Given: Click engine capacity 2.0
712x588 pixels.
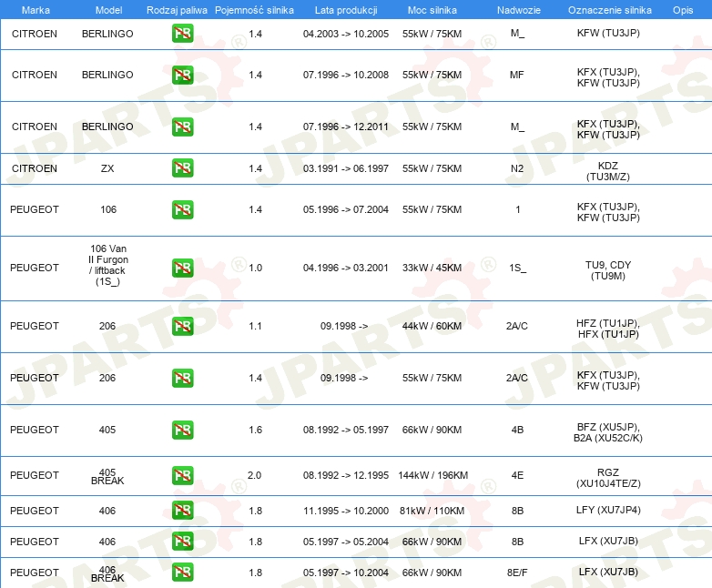Looking at the screenshot, I should click(x=254, y=475).
